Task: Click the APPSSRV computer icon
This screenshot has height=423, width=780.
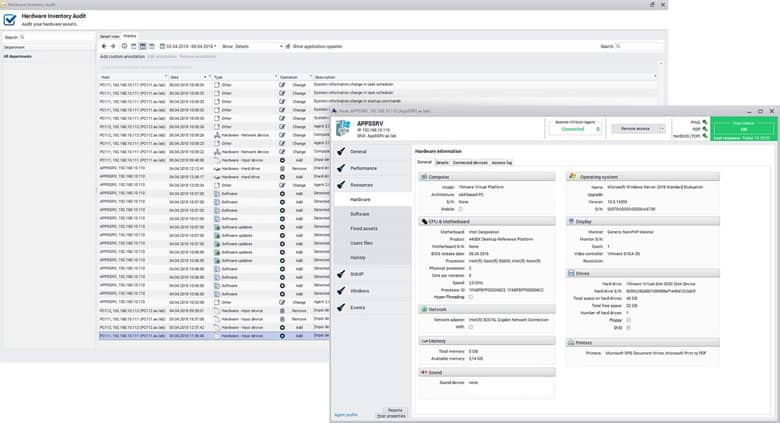Action: point(345,126)
